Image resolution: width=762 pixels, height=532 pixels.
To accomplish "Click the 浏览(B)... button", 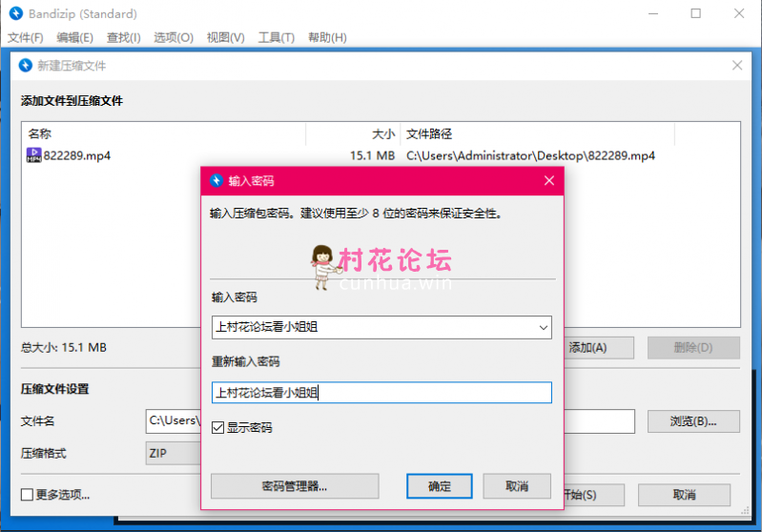I will point(693,421).
